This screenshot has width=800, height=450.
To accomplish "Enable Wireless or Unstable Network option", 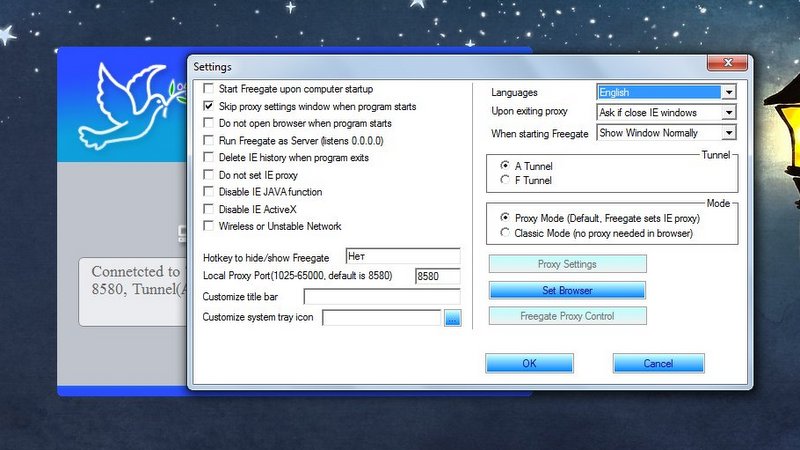I will point(208,226).
